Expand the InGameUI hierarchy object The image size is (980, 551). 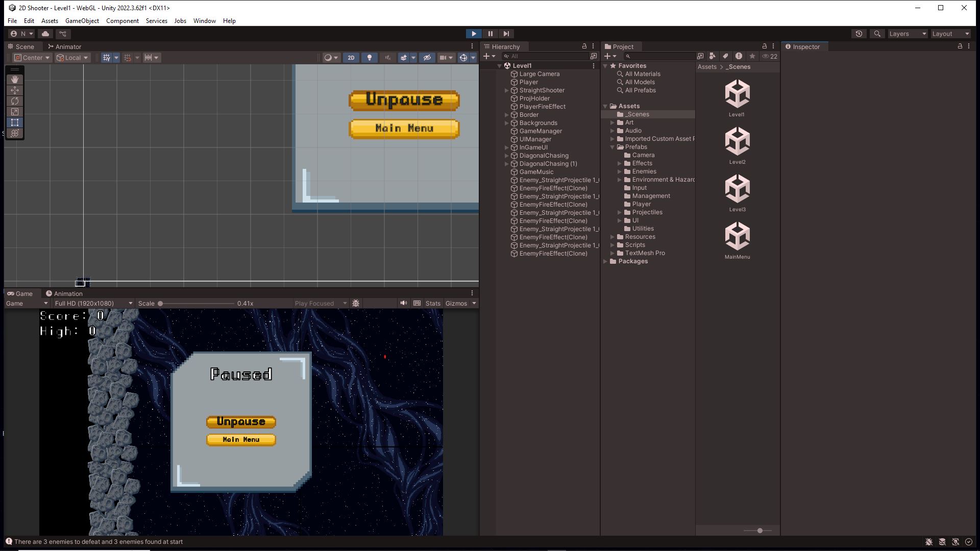(x=507, y=147)
